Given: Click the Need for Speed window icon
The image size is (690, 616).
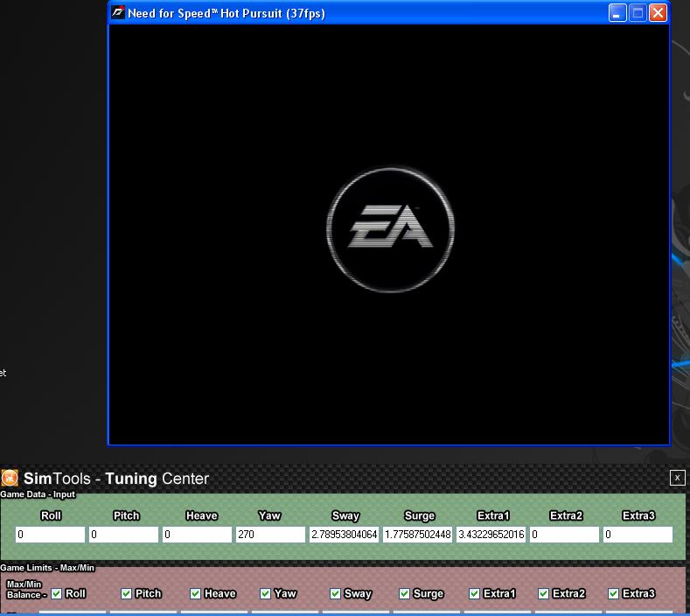Looking at the screenshot, I should tap(118, 13).
